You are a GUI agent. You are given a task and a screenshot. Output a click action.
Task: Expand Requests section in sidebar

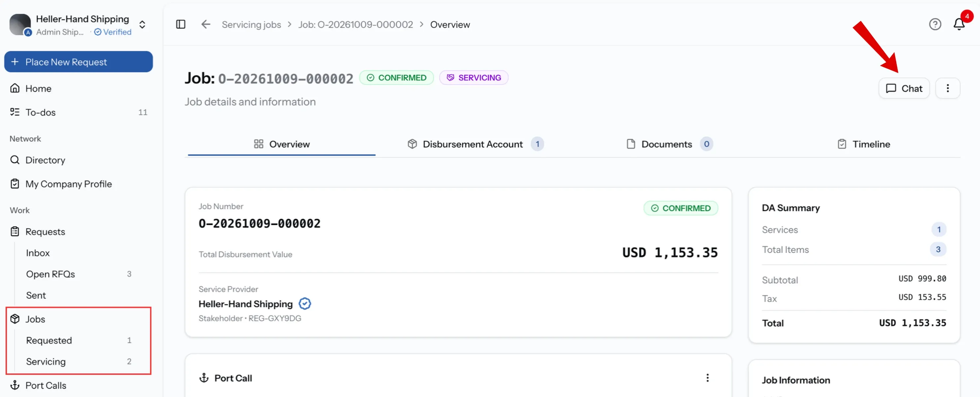[78, 232]
